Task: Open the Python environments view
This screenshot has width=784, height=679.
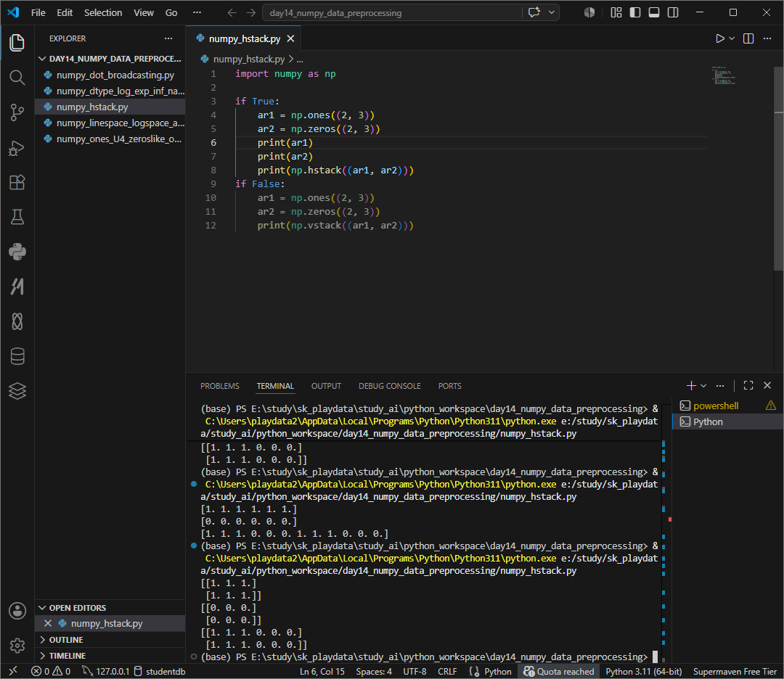Action: [x=17, y=252]
